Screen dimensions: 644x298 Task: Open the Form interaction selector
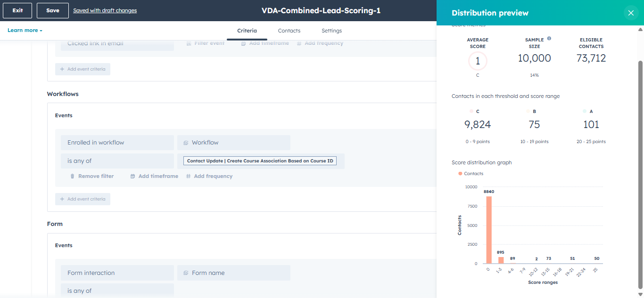(117, 273)
